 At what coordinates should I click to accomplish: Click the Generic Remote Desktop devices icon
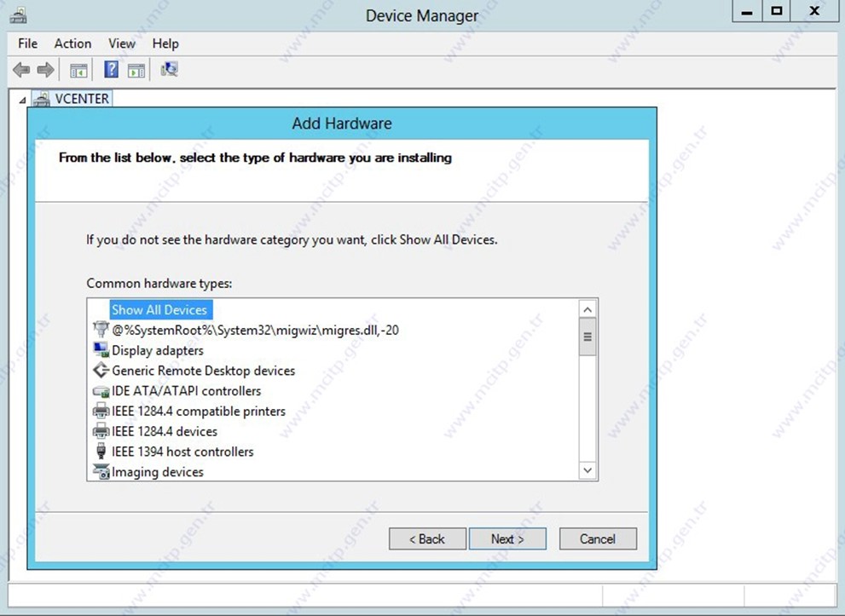[x=101, y=371]
